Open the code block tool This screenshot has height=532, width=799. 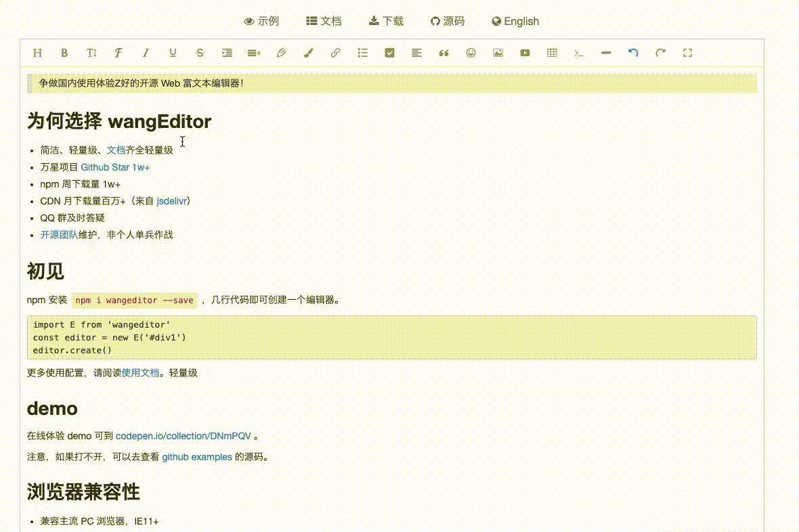[579, 52]
